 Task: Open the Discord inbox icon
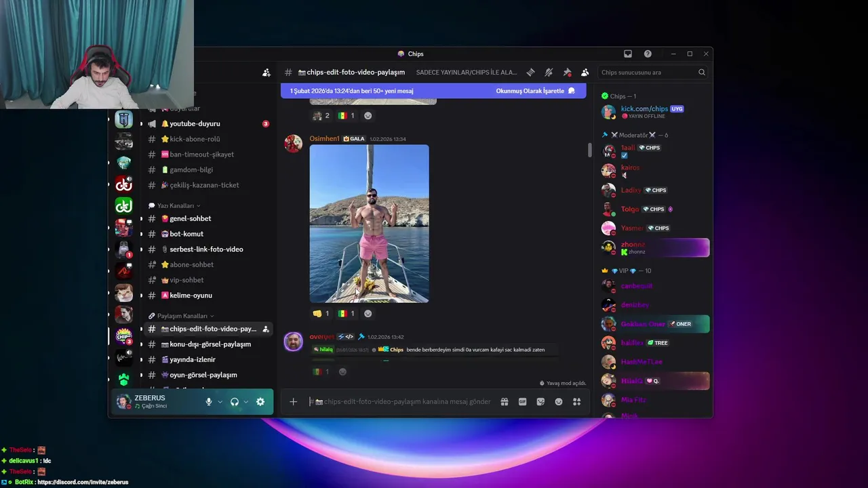(628, 54)
